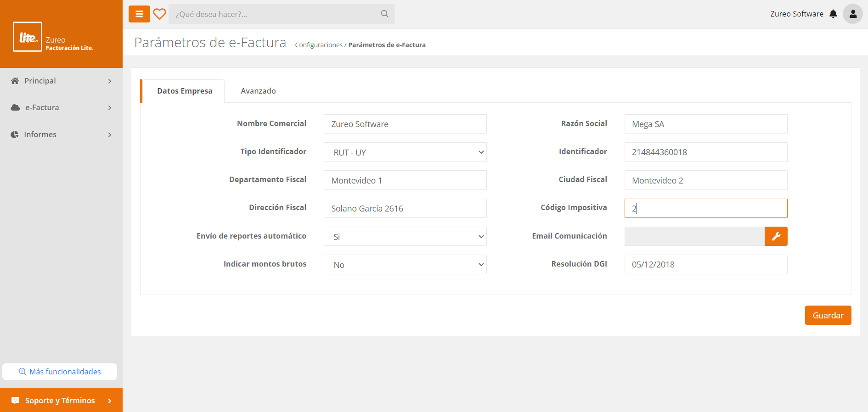Open the Envío de reportes automático dropdown

tap(405, 237)
